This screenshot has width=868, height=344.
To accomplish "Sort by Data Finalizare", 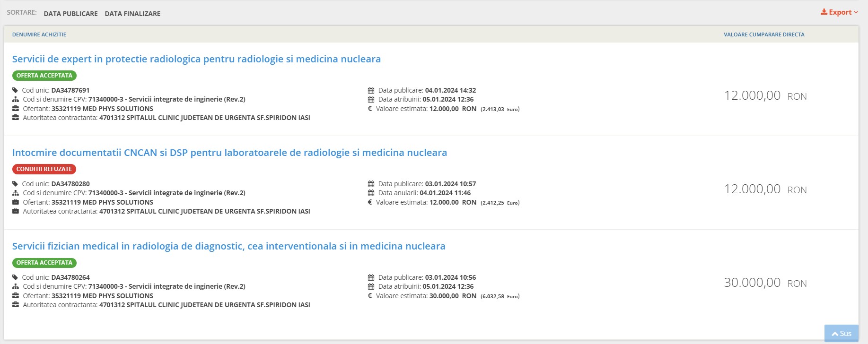I will click(x=132, y=14).
